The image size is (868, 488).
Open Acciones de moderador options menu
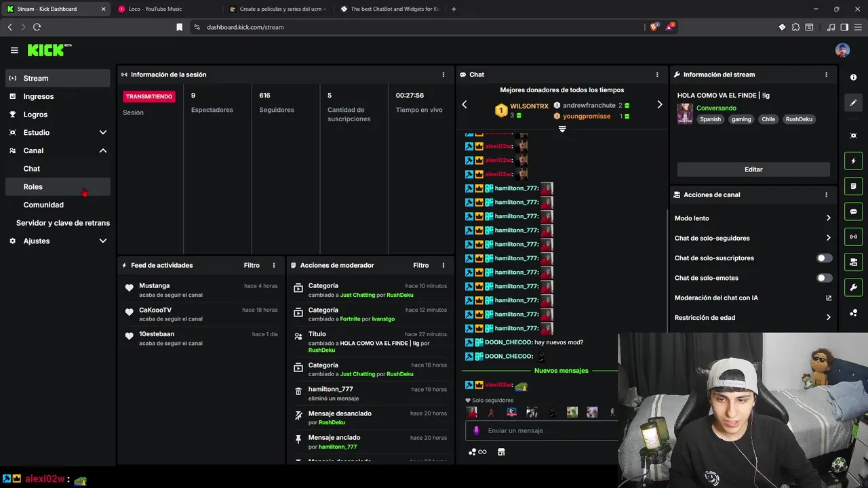point(443,265)
